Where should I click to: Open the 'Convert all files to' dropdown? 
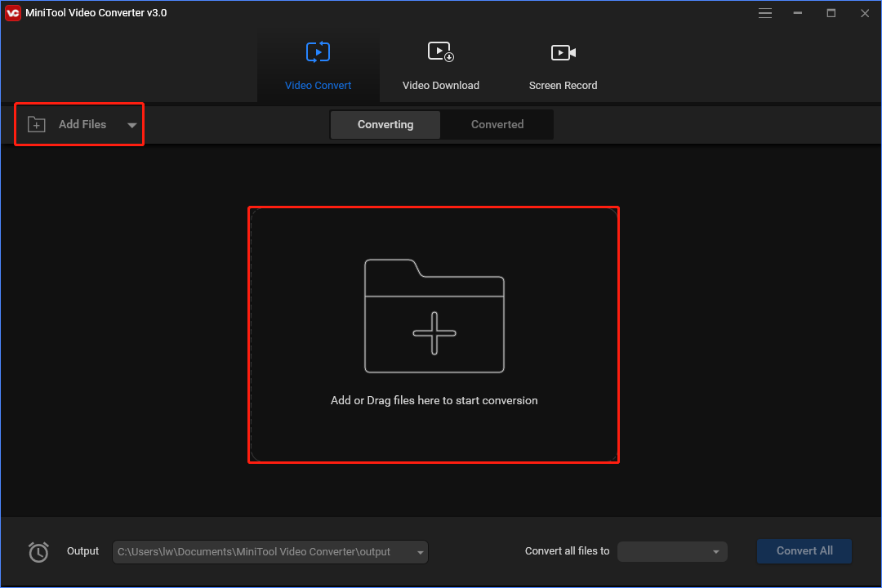(x=672, y=552)
